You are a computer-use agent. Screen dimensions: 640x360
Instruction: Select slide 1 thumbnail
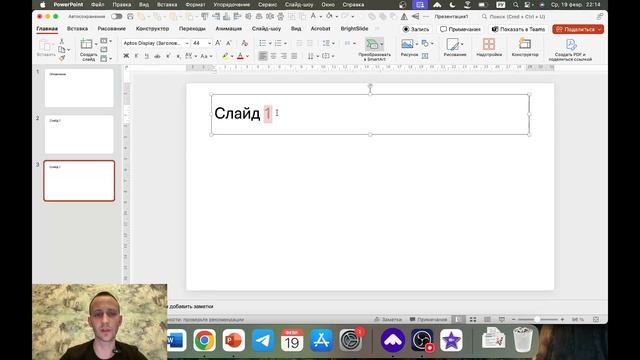click(x=79, y=88)
